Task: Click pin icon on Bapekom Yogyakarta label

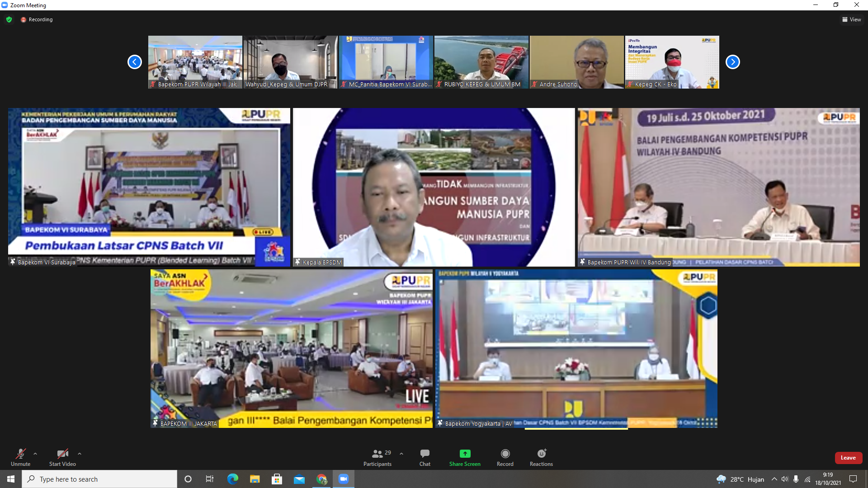Action: click(440, 423)
